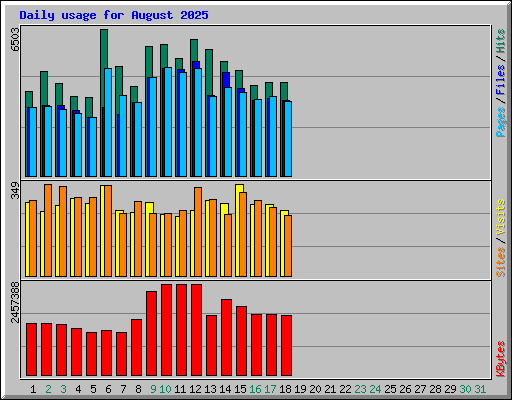Click day label 18 on the axis
Viewport: 512px width, 400px height.
[x=285, y=389]
